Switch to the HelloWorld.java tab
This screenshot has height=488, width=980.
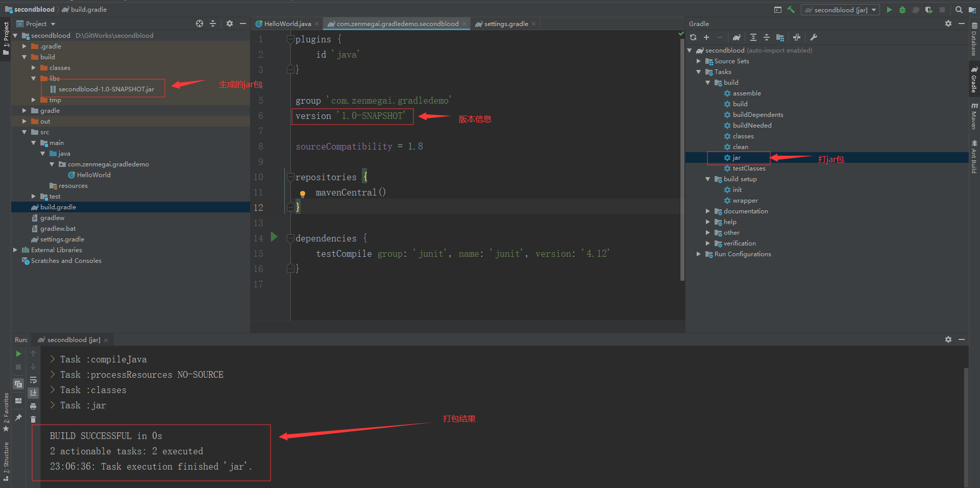287,23
